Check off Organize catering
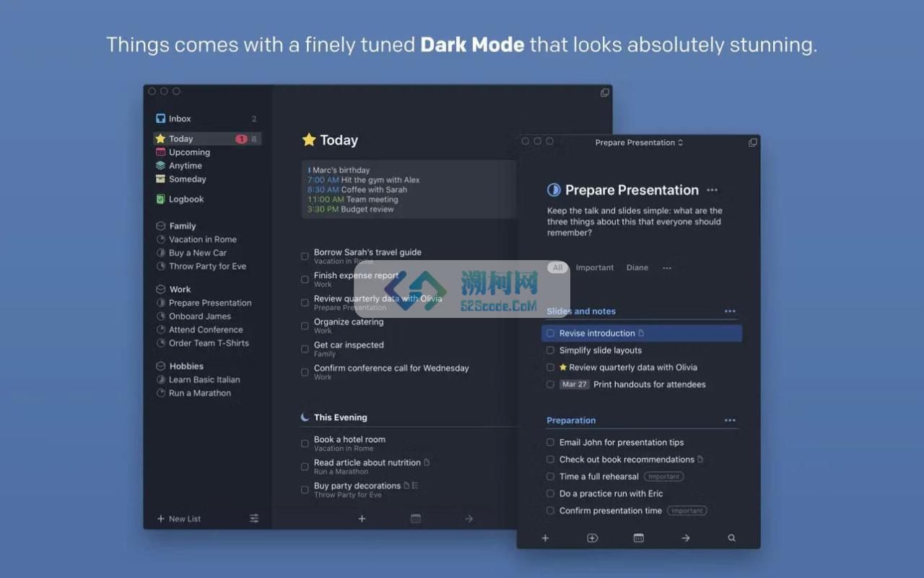The image size is (924, 578). coord(305,326)
